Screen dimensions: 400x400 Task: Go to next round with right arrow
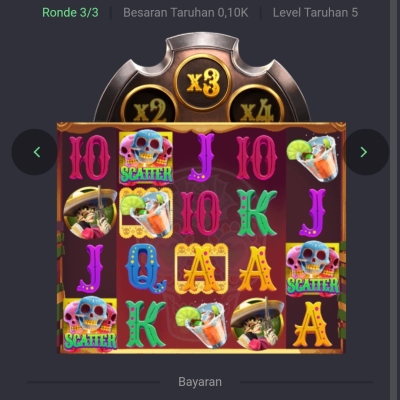(366, 152)
